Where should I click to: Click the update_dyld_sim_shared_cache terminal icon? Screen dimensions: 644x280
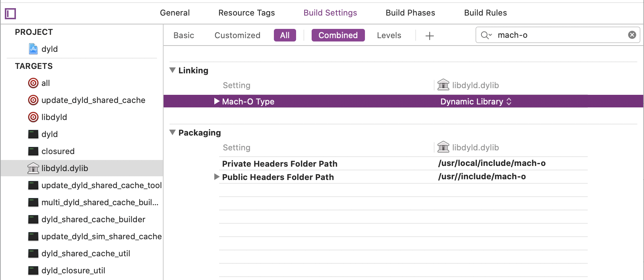pos(33,236)
